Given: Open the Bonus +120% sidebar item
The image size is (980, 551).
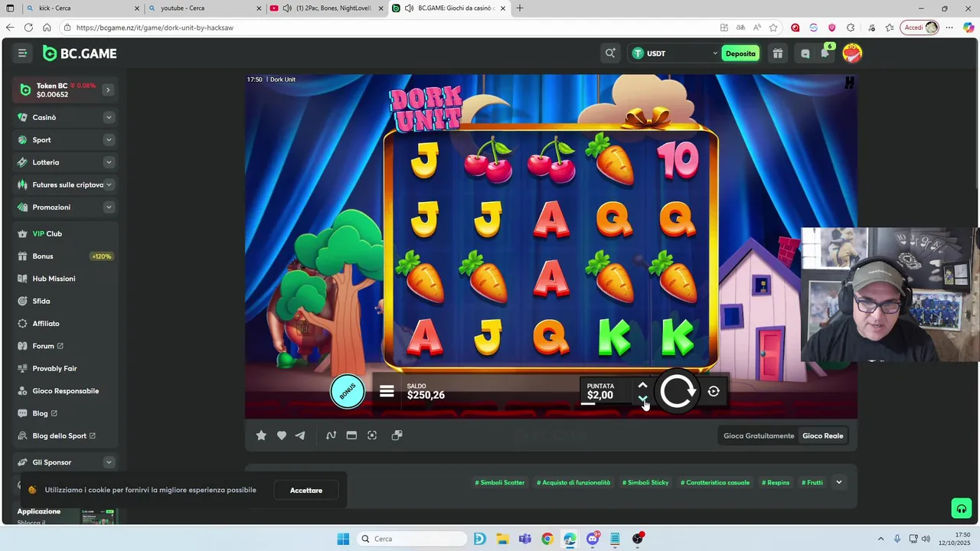Looking at the screenshot, I should click(x=66, y=256).
